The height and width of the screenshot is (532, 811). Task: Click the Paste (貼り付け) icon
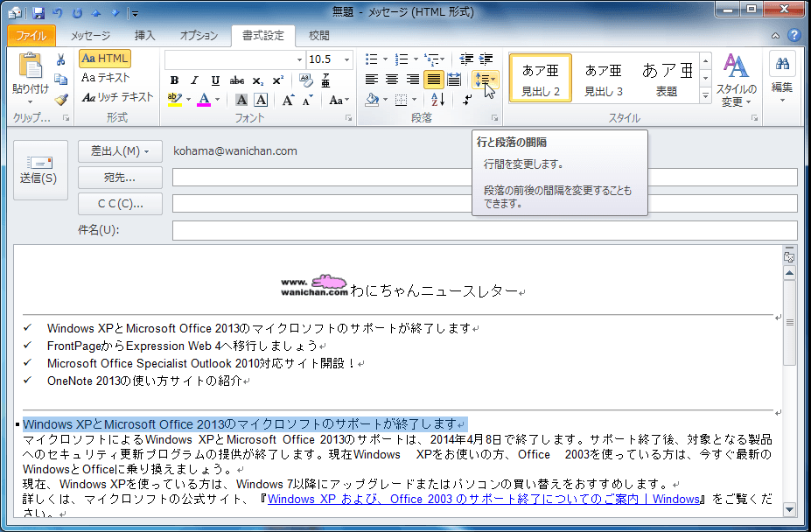click(30, 67)
